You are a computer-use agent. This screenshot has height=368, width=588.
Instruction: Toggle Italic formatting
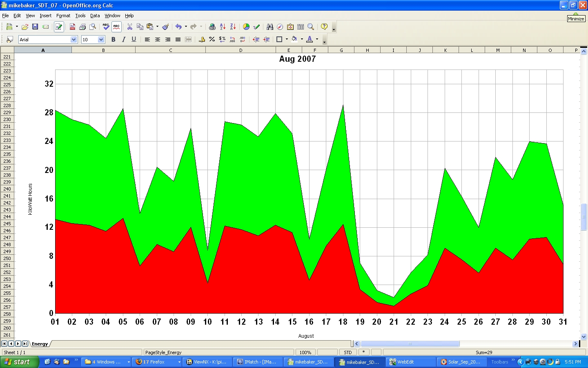[x=124, y=40]
